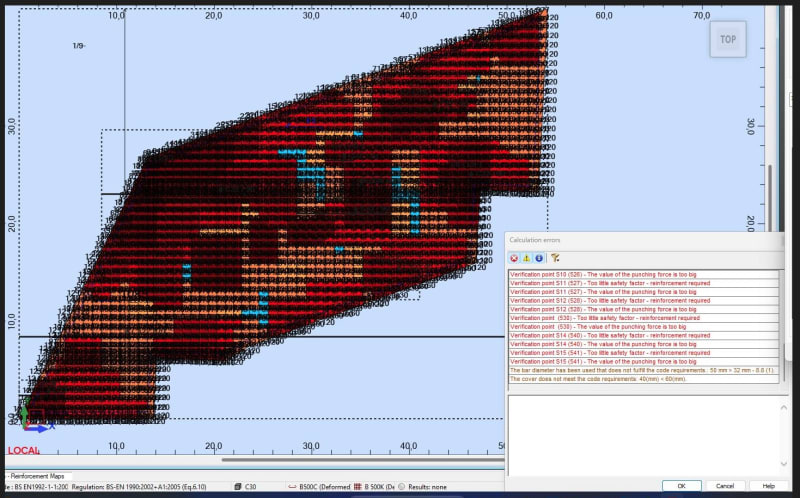Click the horizontal scrollbar below the drawing view

(363, 460)
